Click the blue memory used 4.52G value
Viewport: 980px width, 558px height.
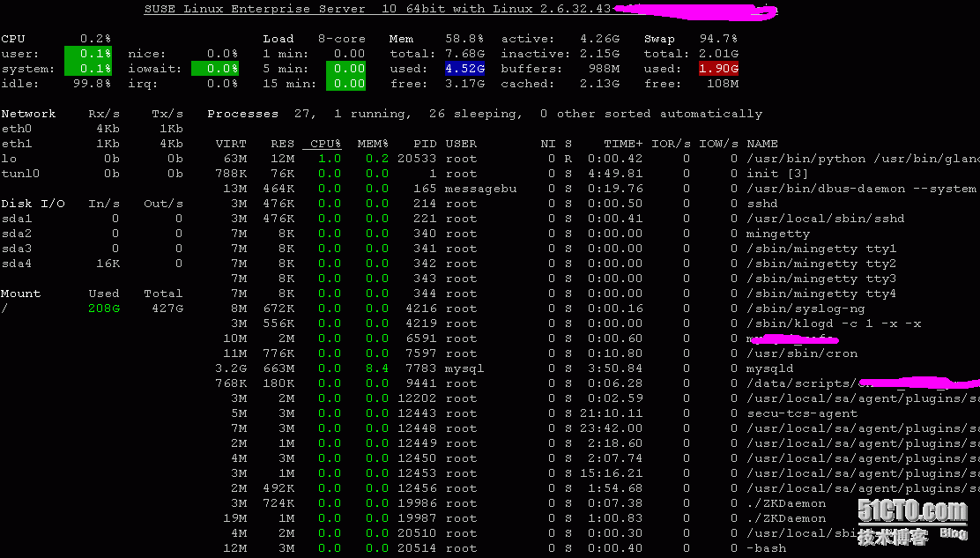464,69
